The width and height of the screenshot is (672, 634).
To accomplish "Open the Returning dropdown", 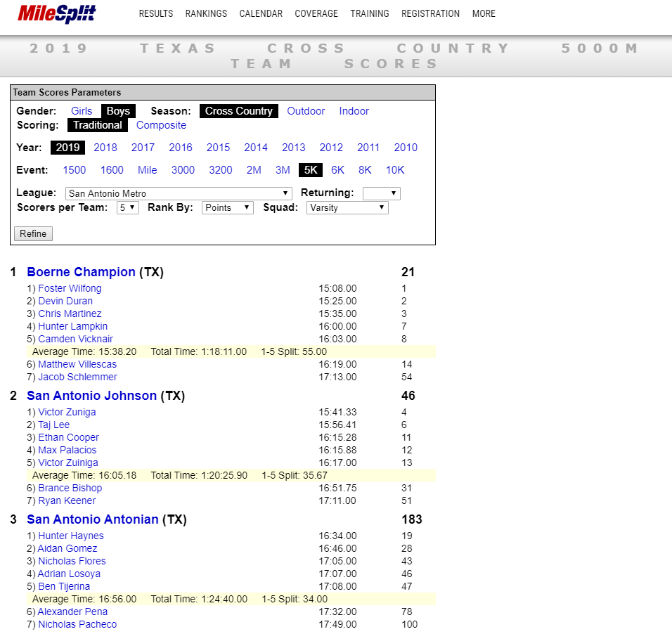I will click(x=382, y=193).
